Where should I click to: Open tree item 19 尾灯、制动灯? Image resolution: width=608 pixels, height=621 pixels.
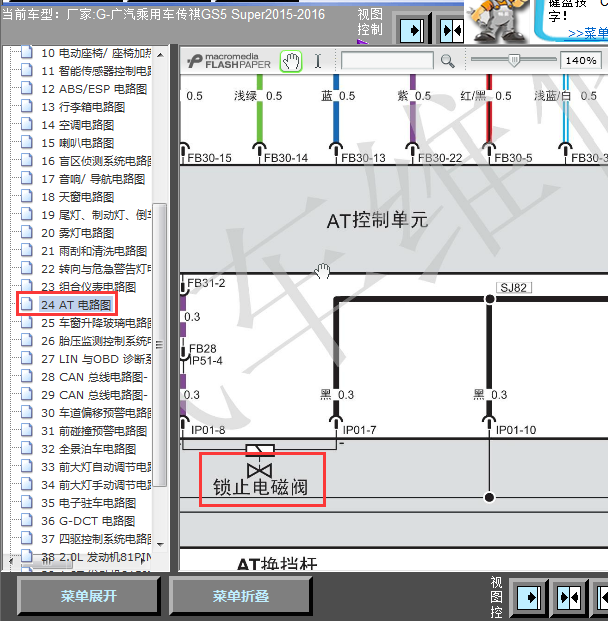[x=96, y=215]
